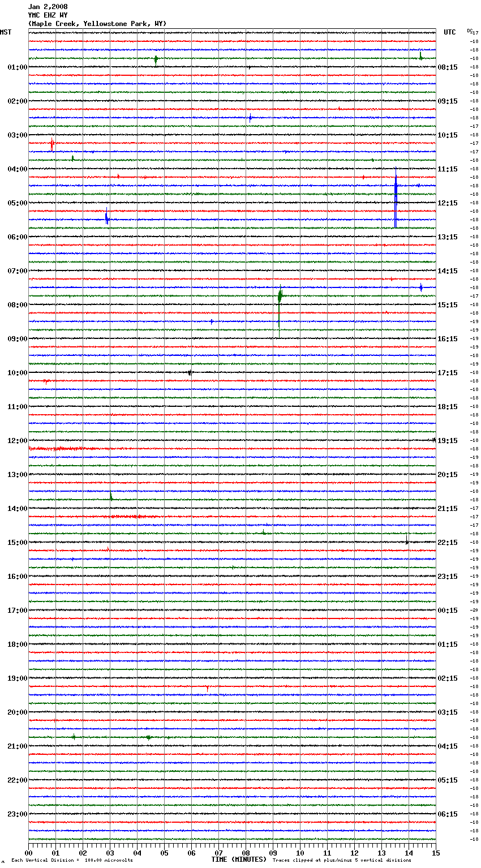Click the MST column header
This screenshot has height=868, width=481.
click(x=6, y=32)
